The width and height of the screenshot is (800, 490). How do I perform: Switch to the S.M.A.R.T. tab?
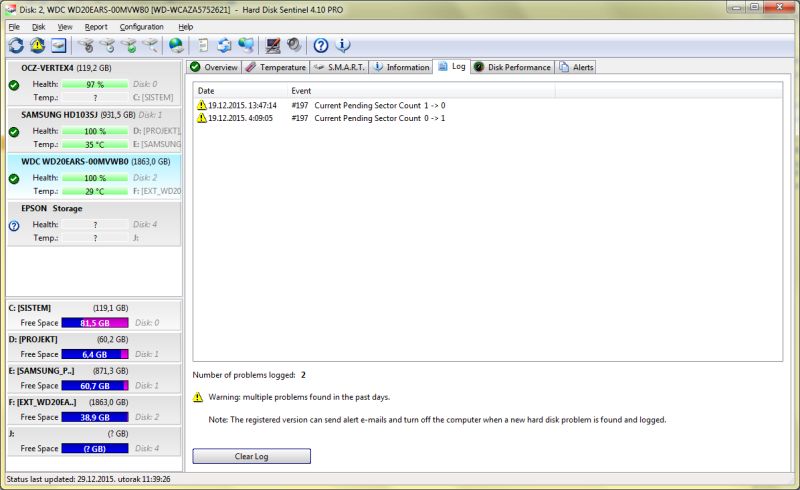tap(339, 67)
